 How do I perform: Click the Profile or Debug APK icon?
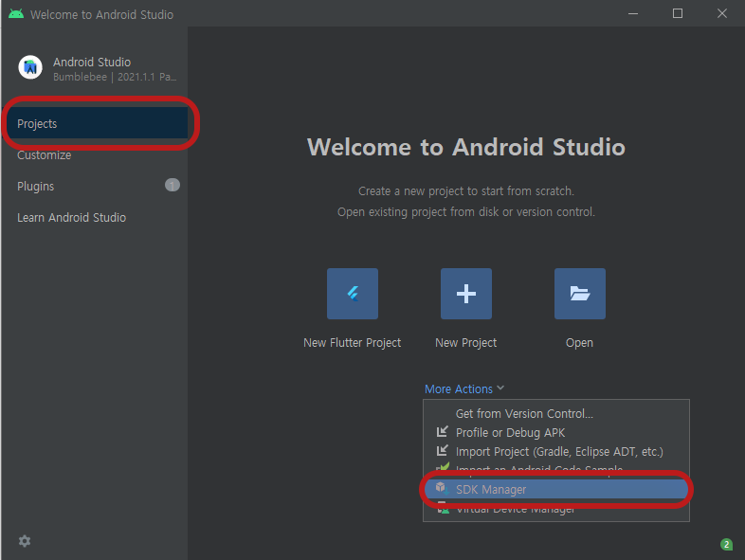[x=443, y=432]
